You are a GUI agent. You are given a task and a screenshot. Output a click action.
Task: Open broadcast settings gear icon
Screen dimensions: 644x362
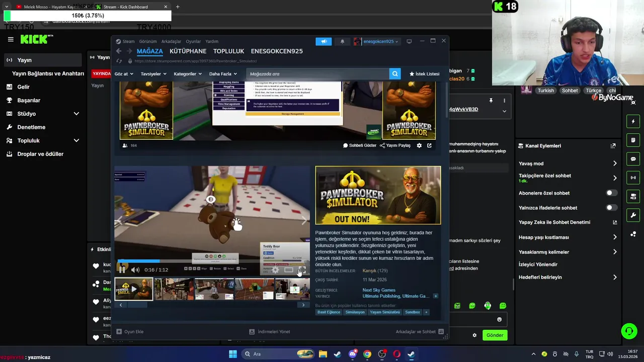point(419,145)
